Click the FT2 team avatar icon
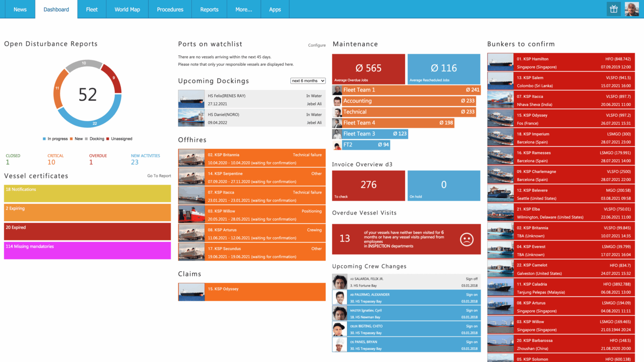This screenshot has height=362, width=644. point(337,145)
